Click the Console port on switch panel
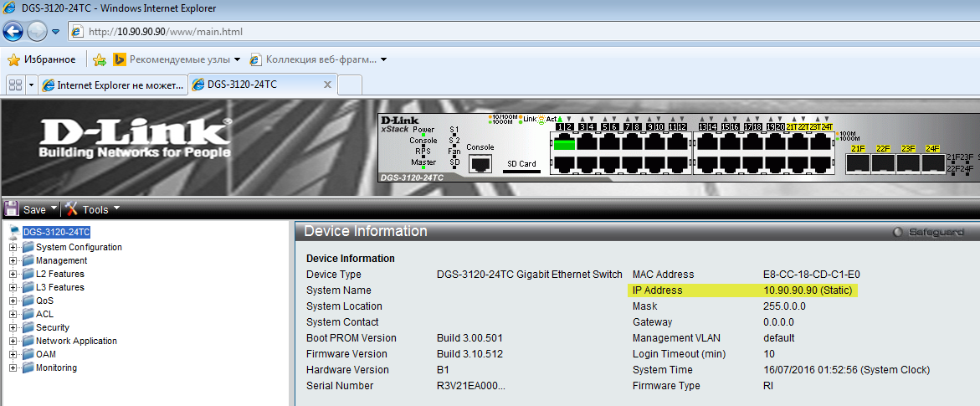The image size is (980, 406). point(480,163)
